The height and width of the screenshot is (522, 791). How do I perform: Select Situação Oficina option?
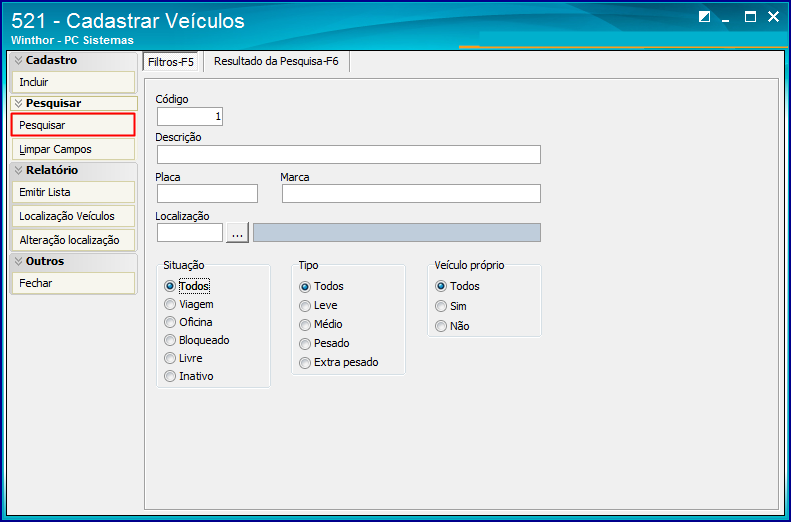pos(188,322)
